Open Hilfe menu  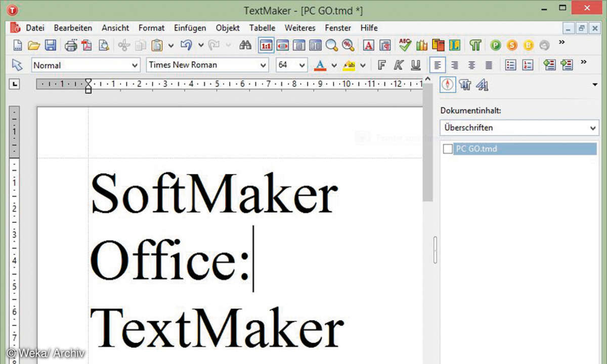[x=369, y=28]
